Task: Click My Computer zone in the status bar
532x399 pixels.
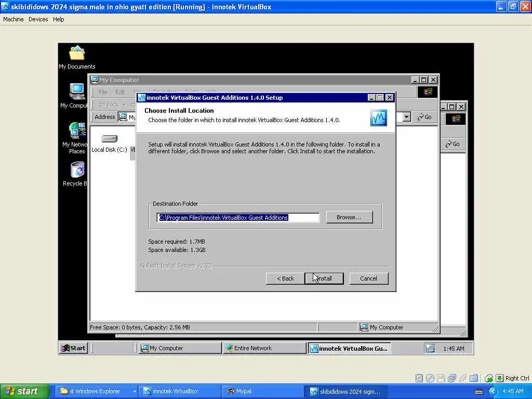Action: point(396,327)
